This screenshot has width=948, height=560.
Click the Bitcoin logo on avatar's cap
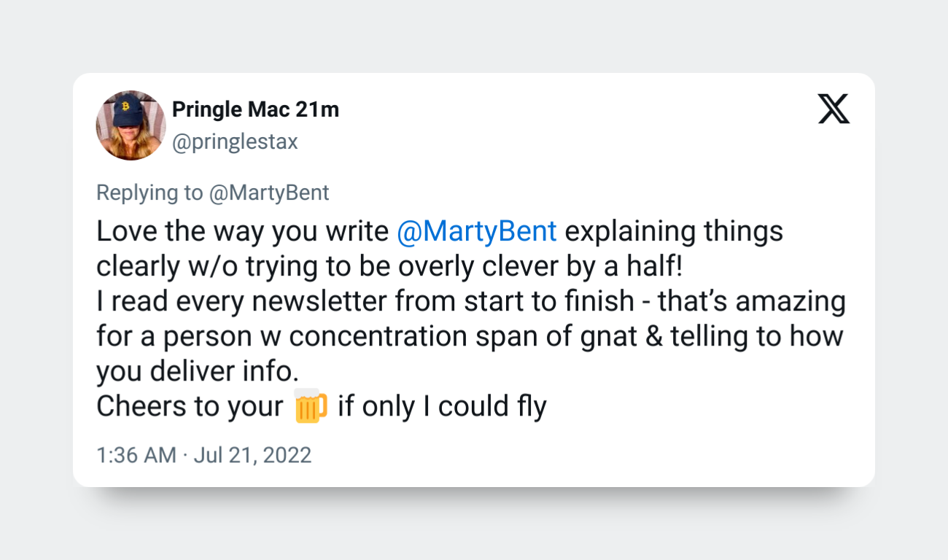(x=125, y=106)
